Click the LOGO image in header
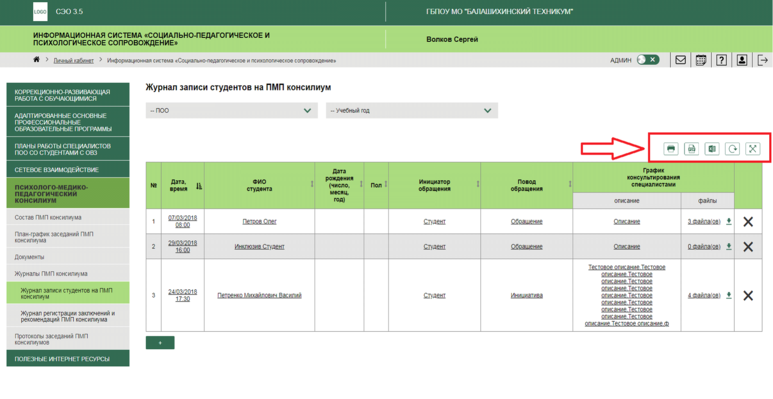This screenshot has height=399, width=773. (x=40, y=11)
